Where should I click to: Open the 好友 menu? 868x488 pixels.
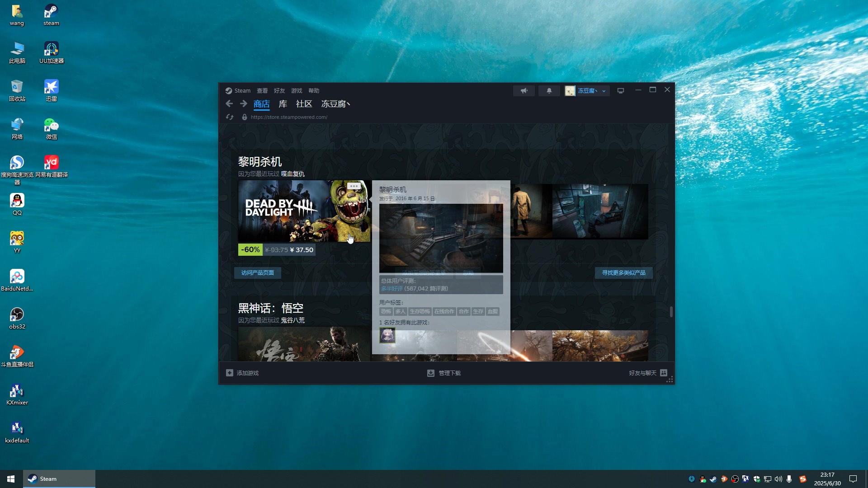coord(279,91)
